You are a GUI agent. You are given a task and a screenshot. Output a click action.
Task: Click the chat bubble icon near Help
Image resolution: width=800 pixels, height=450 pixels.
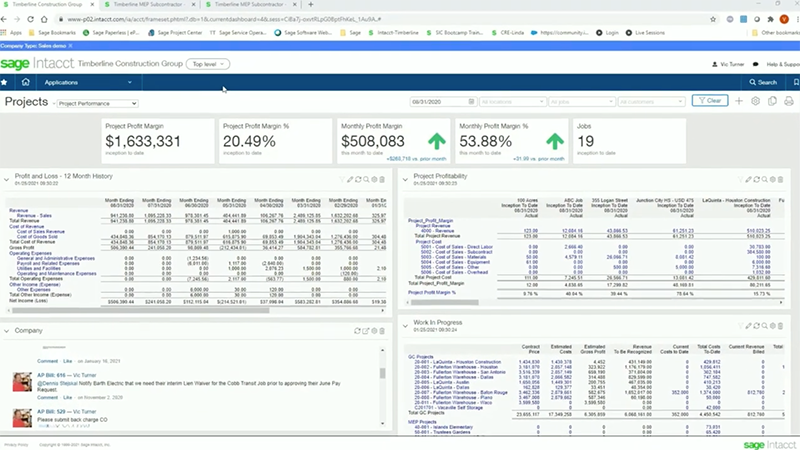756,64
